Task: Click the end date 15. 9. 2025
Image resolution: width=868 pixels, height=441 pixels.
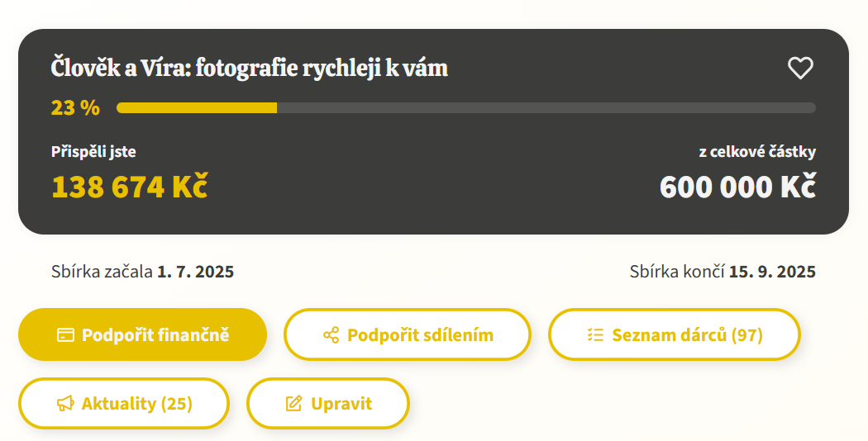Action: click(x=772, y=272)
